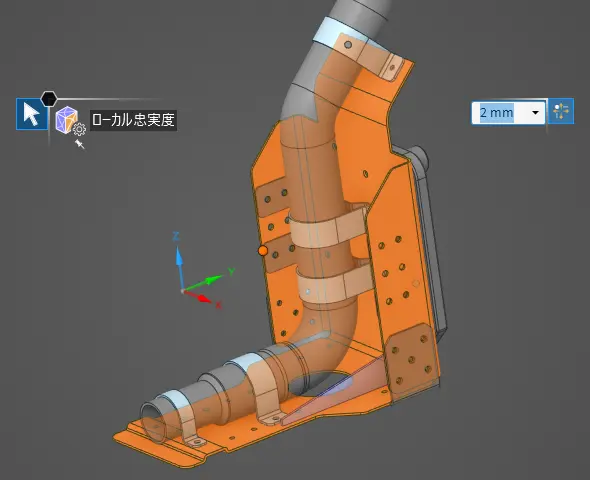This screenshot has width=590, height=480.
Task: Select the orange dot on the bracket edge
Action: [263, 251]
